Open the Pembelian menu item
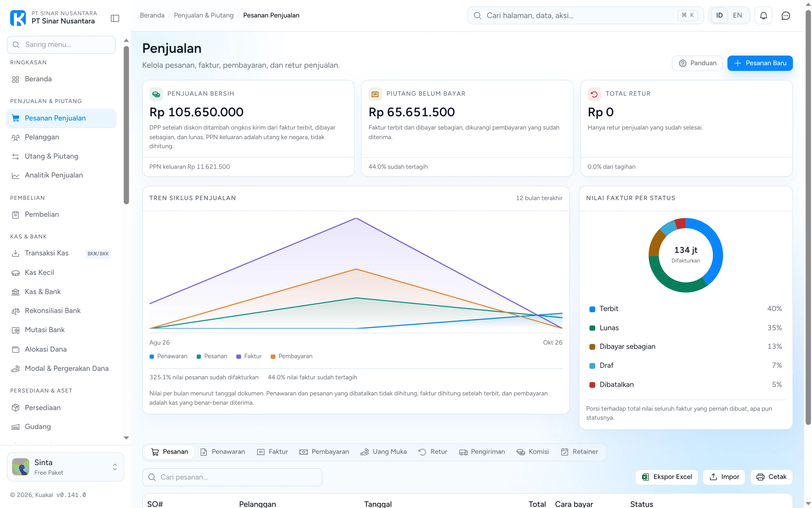Screen dimensions: 812x508 point(61,215)
